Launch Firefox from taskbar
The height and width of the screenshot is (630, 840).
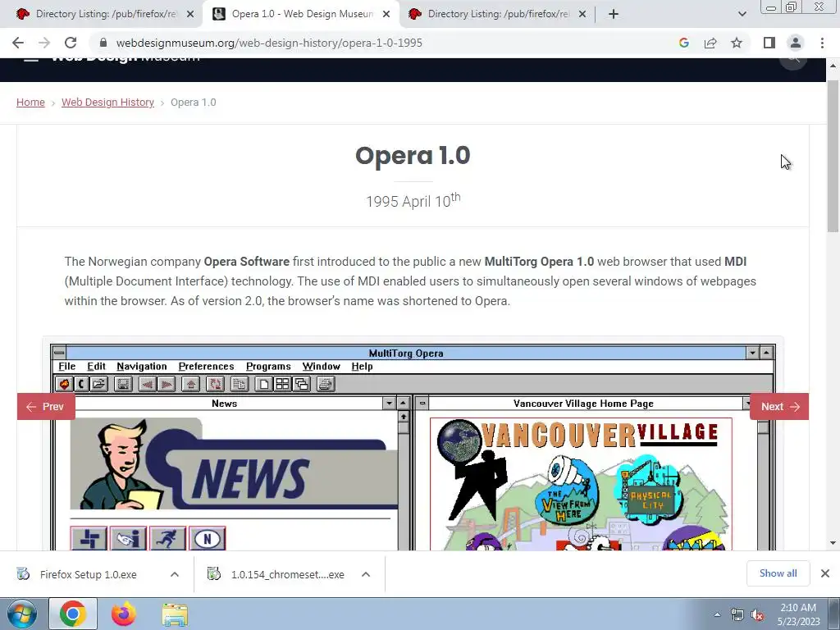[x=124, y=614]
